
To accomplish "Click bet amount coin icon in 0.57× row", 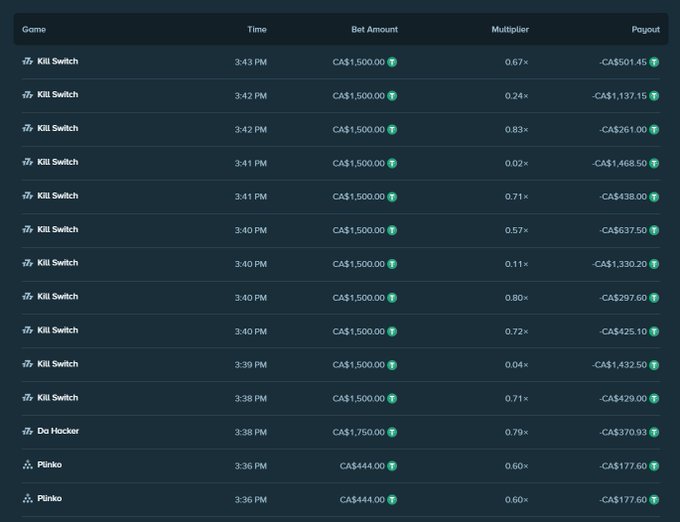I will [x=392, y=230].
